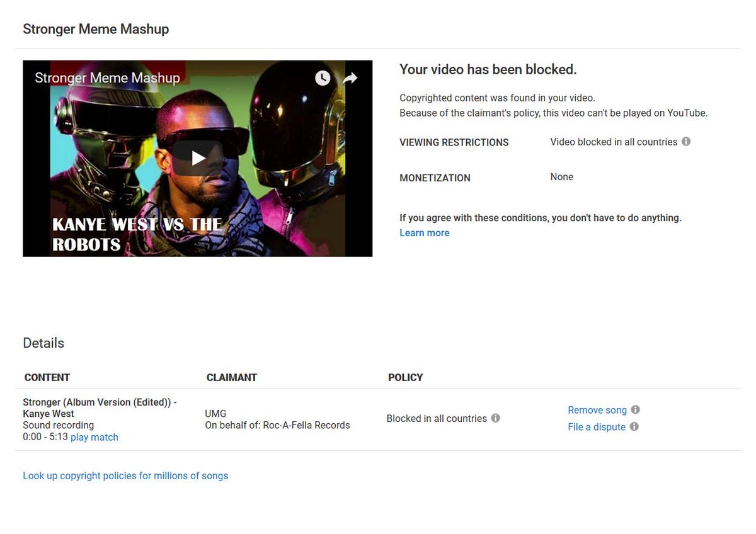Viewport: 756px width, 534px height.
Task: Open Look up copyright policies for millions of songs
Action: click(x=125, y=476)
